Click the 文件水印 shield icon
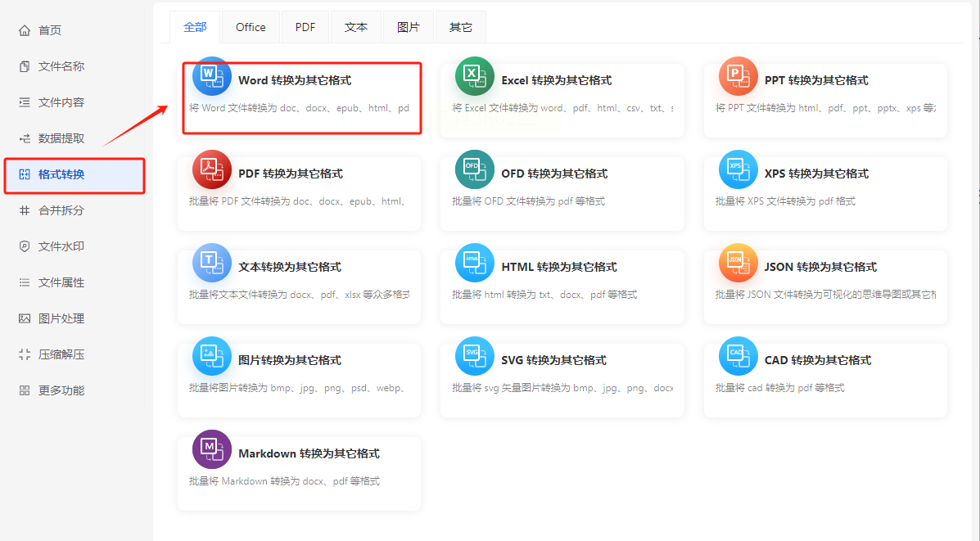980x541 pixels. (x=25, y=246)
